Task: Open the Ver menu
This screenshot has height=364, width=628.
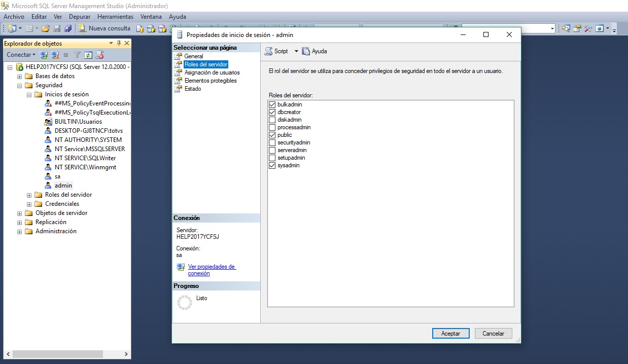Action: pos(58,17)
